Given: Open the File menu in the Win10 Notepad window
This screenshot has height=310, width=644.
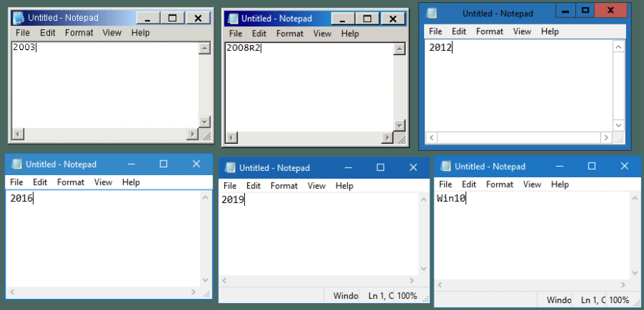Looking at the screenshot, I should point(446,185).
